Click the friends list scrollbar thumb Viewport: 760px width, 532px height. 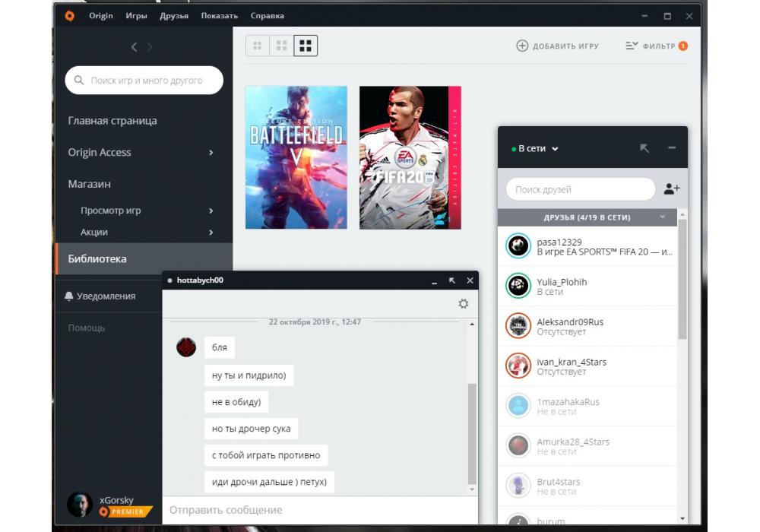pos(682,279)
